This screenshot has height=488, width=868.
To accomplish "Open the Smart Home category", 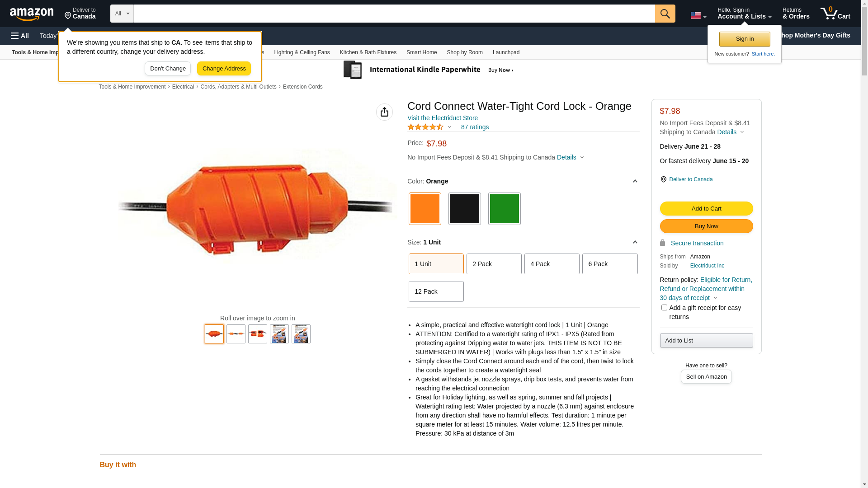I will pyautogui.click(x=421, y=52).
